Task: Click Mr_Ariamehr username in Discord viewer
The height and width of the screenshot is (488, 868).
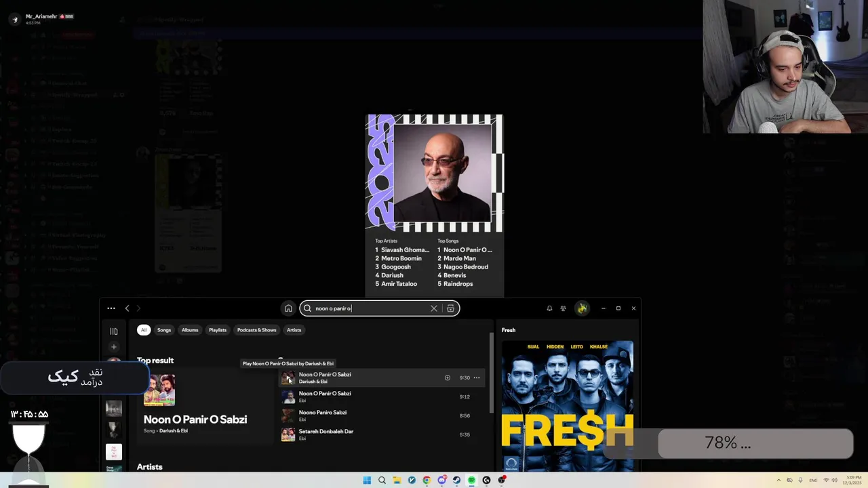Action: pos(41,16)
